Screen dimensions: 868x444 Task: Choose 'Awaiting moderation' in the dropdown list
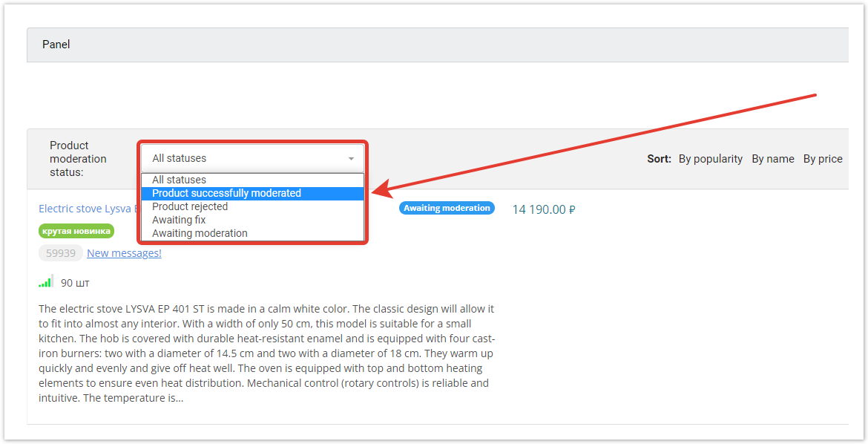tap(200, 233)
